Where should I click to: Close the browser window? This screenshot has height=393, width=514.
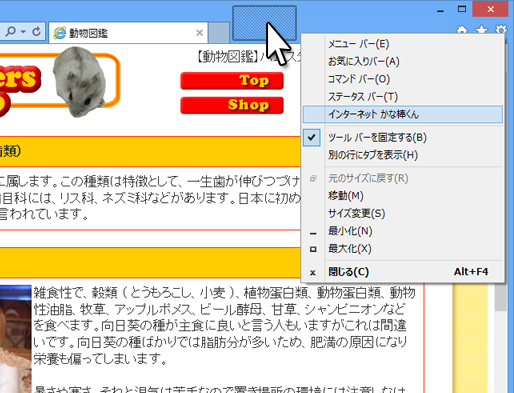point(490,9)
